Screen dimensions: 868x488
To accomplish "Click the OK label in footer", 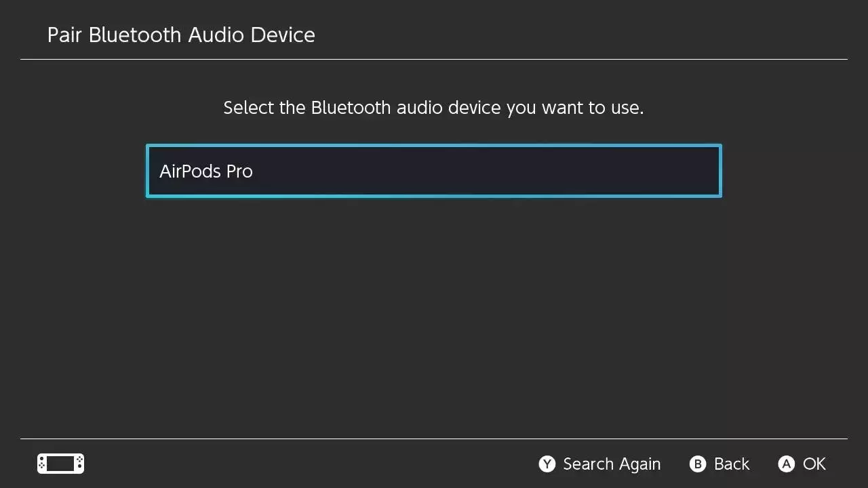I will (x=814, y=464).
